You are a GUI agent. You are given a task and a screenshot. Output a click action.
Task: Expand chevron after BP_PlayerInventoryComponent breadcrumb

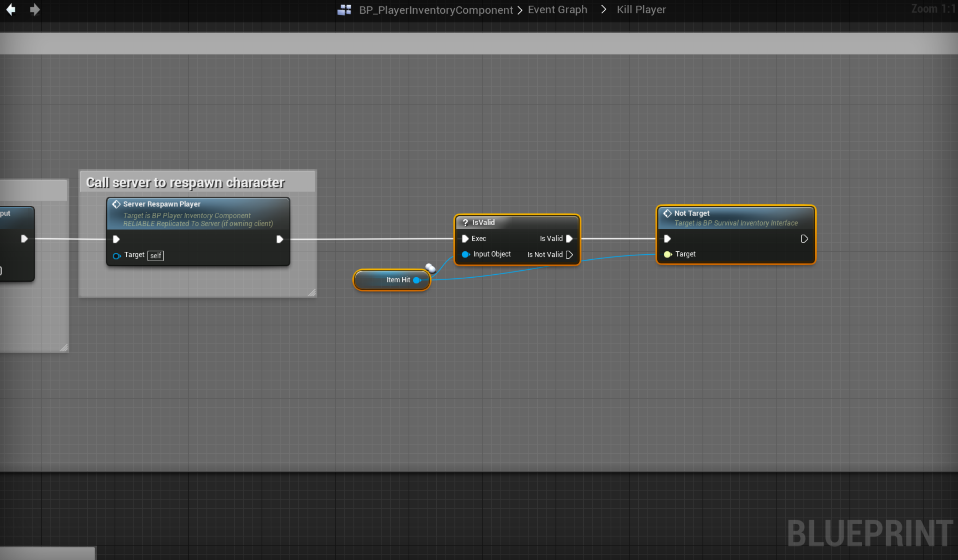(x=520, y=10)
